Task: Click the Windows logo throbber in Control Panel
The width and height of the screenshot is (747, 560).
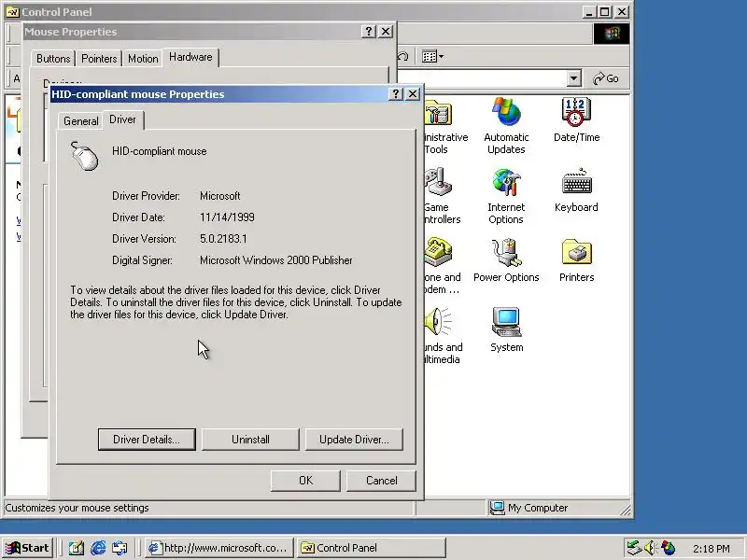Action: click(612, 34)
